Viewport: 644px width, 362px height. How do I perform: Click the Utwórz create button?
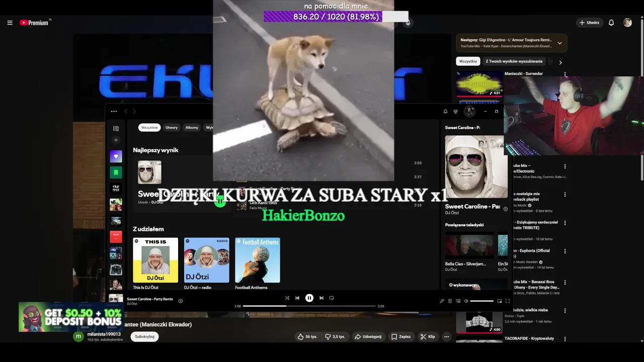tap(589, 23)
